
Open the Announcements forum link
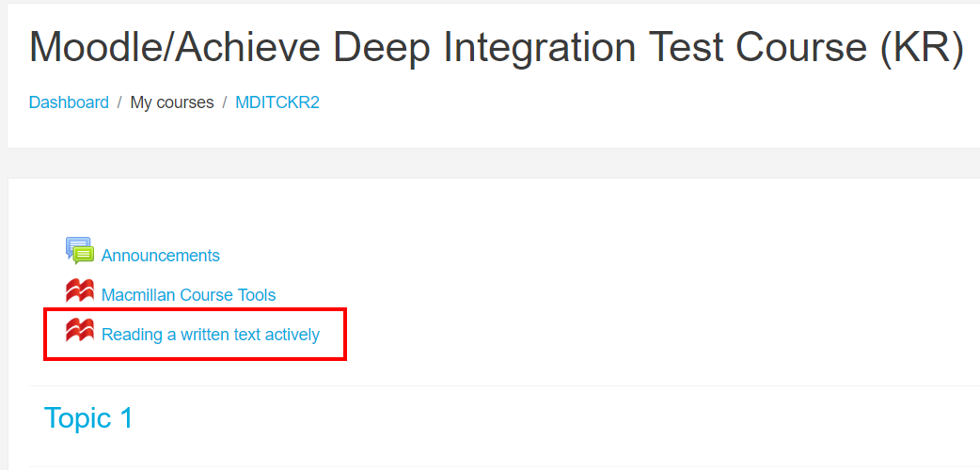[160, 256]
